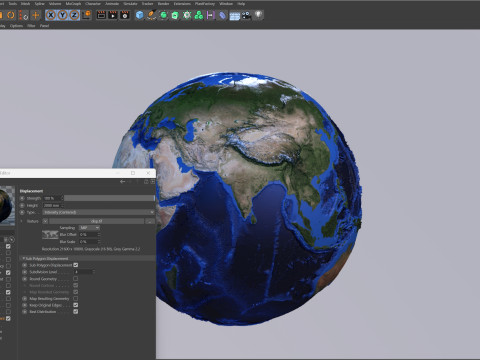Open the Extensions menu

point(182,4)
